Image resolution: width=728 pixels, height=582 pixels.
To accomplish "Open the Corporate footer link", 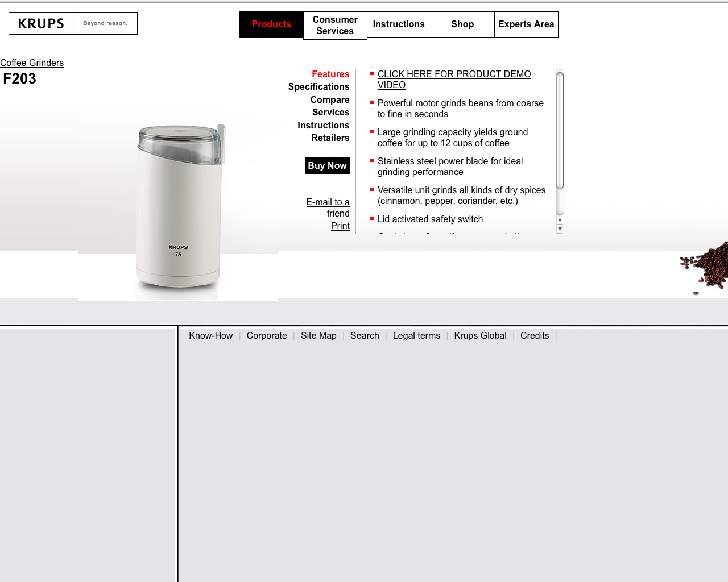I will click(267, 335).
